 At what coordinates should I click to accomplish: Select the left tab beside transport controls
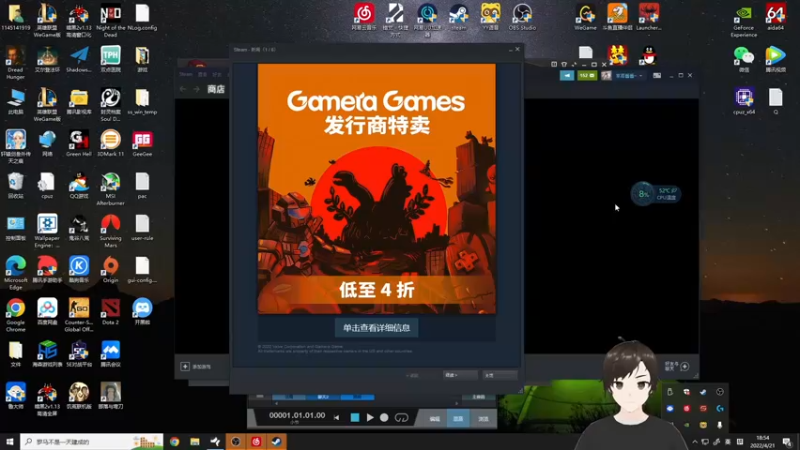435,418
